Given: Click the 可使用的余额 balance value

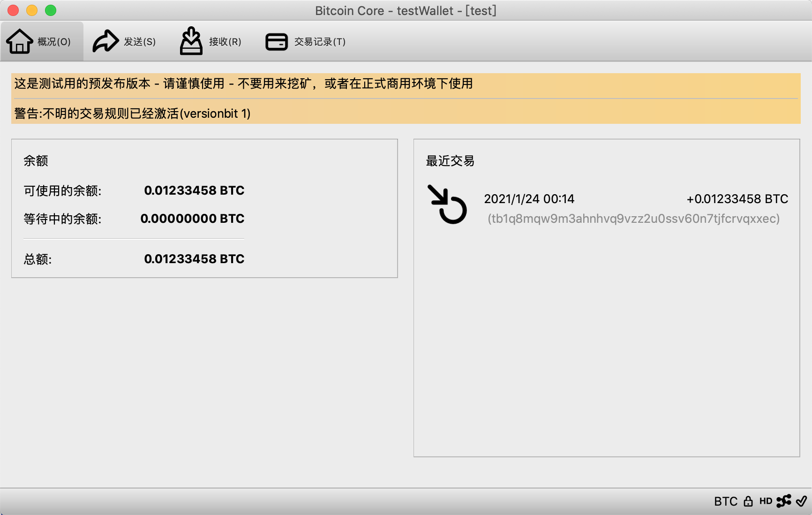Looking at the screenshot, I should tap(195, 190).
